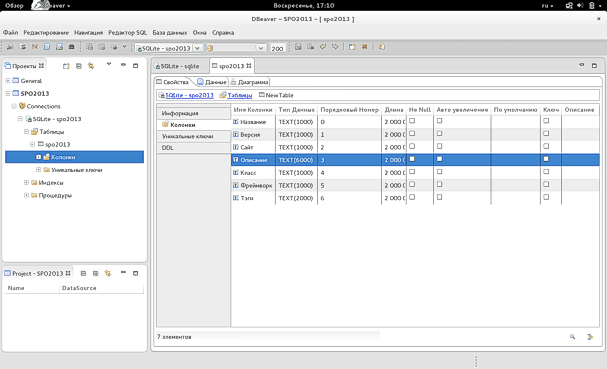
Task: Click configure icon right of the magnifier
Action: coord(590,337)
